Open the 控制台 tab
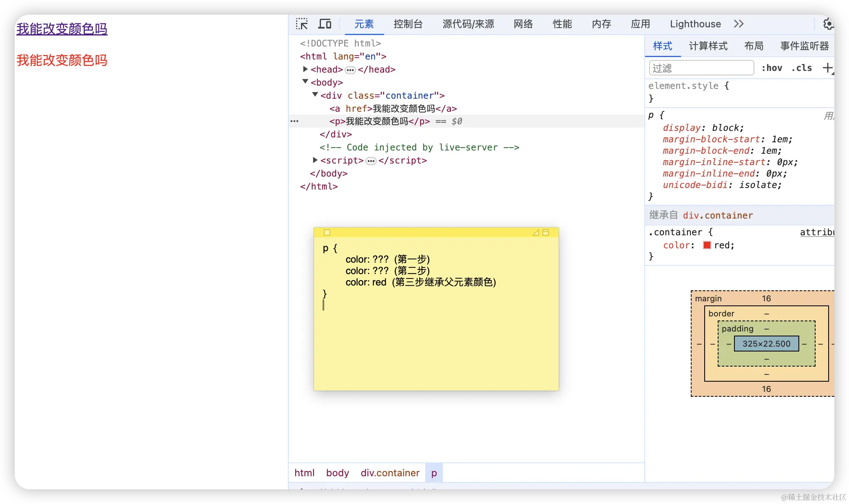The height and width of the screenshot is (504, 849). click(x=408, y=24)
